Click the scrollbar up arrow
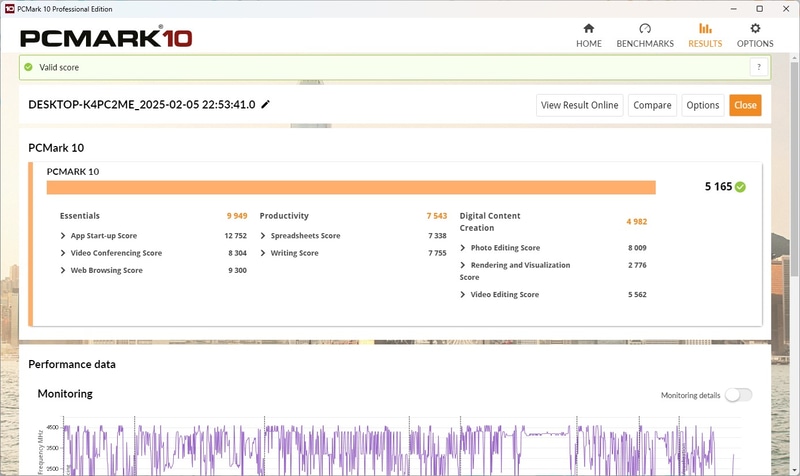800x476 pixels. coord(794,58)
